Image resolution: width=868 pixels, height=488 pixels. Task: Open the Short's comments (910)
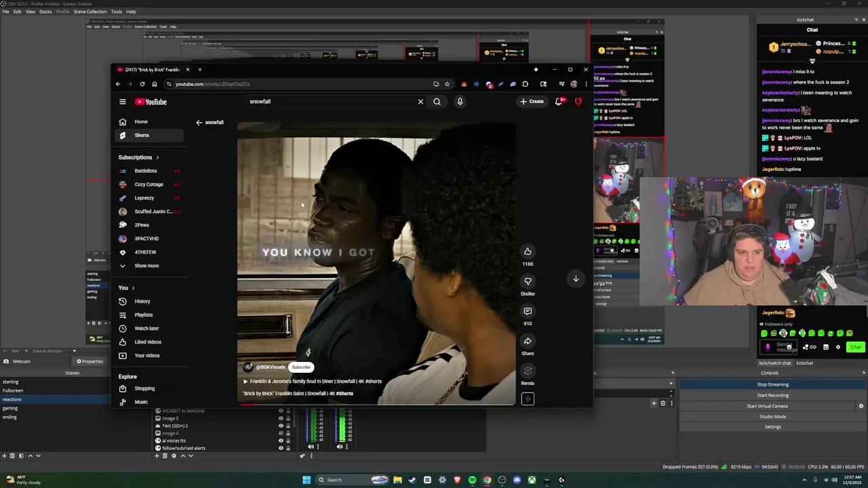pyautogui.click(x=528, y=311)
